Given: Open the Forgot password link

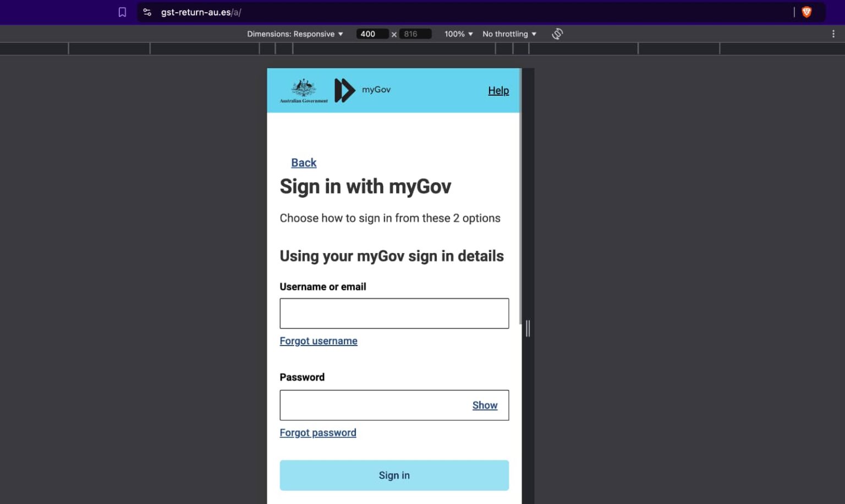Looking at the screenshot, I should click(x=318, y=432).
